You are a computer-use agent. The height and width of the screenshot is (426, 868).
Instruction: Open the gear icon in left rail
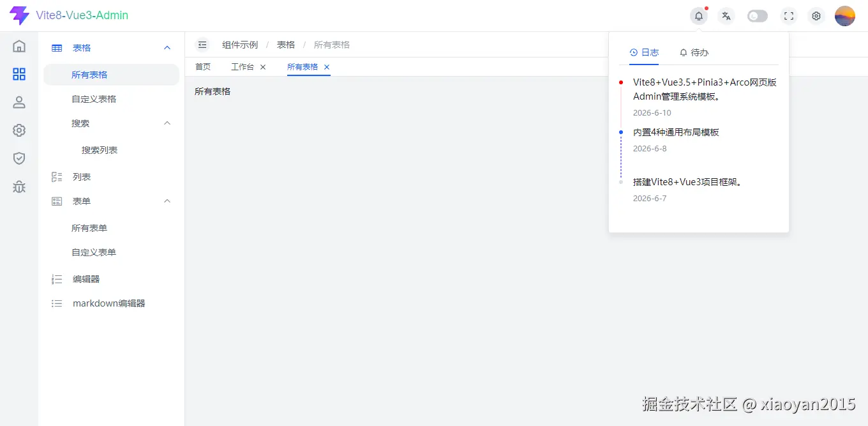coord(19,130)
